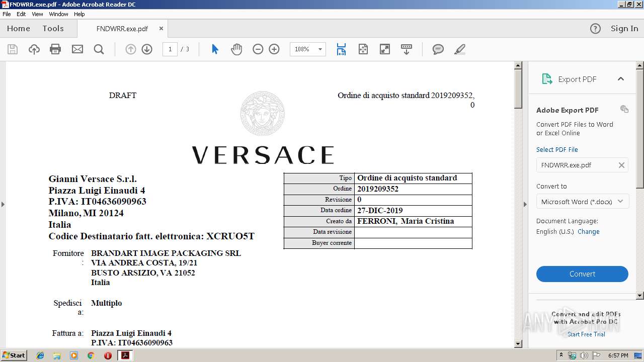Click the system clock 6:57 PM

[618, 355]
